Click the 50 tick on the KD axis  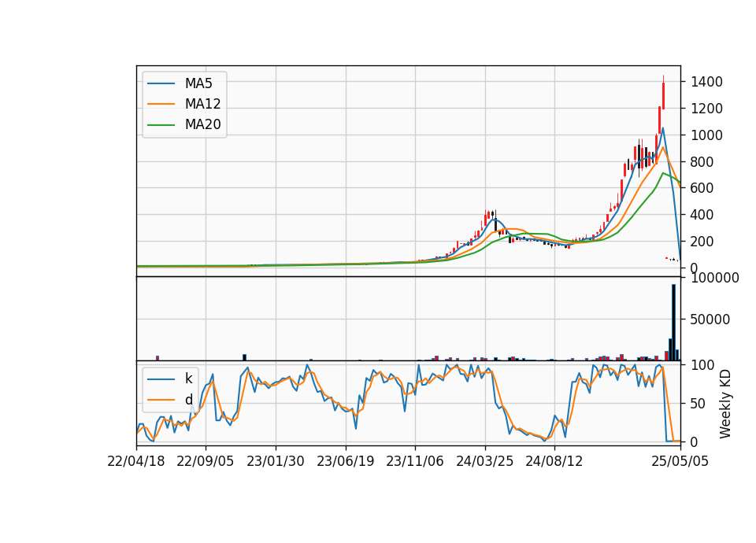(698, 404)
